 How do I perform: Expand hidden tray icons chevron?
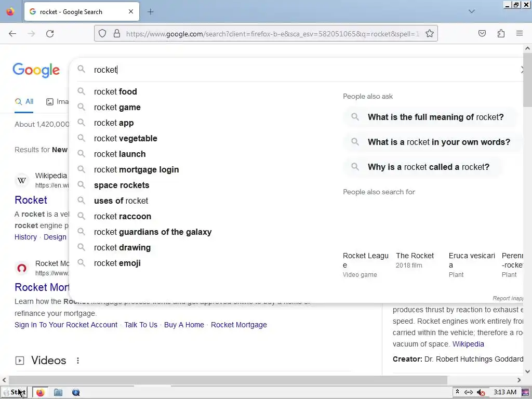(457, 392)
